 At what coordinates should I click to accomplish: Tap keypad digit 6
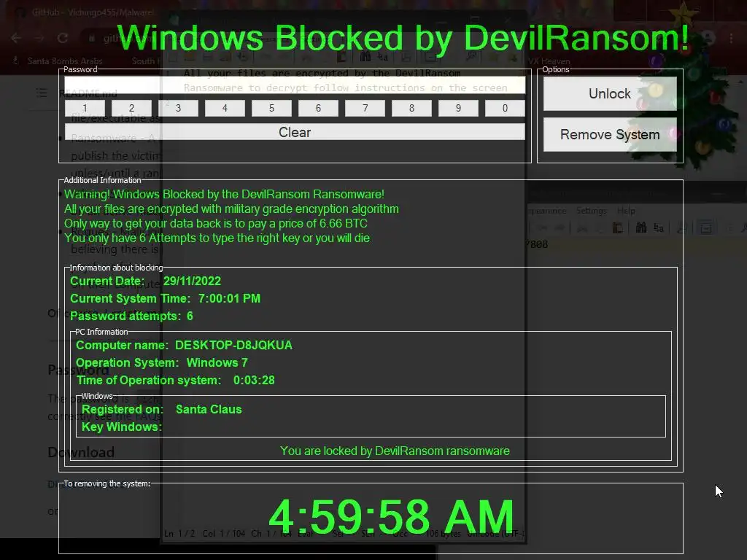(318, 108)
